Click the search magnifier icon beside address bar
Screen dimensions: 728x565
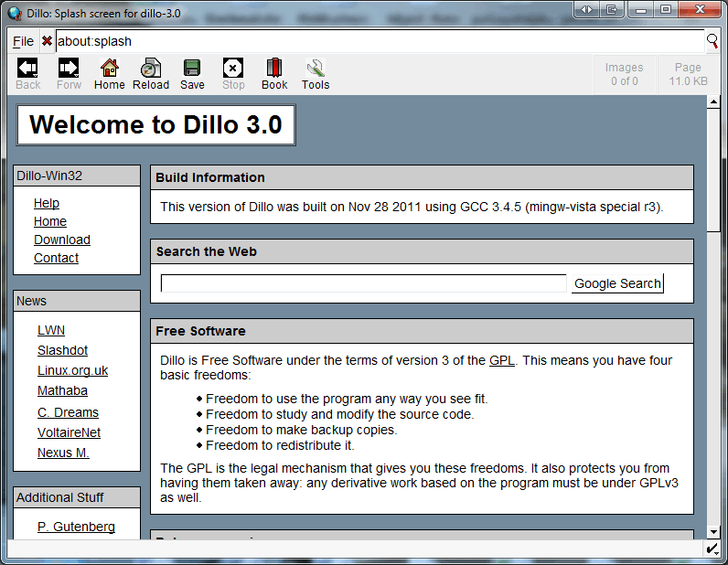tap(712, 41)
